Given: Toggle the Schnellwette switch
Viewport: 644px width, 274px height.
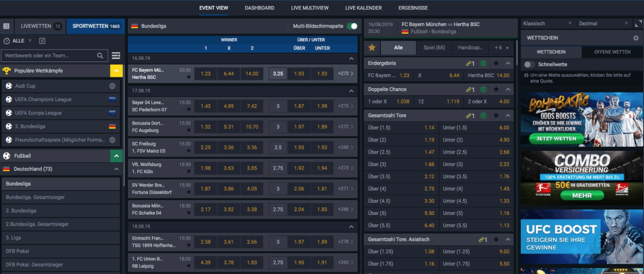Looking at the screenshot, I should [530, 64].
